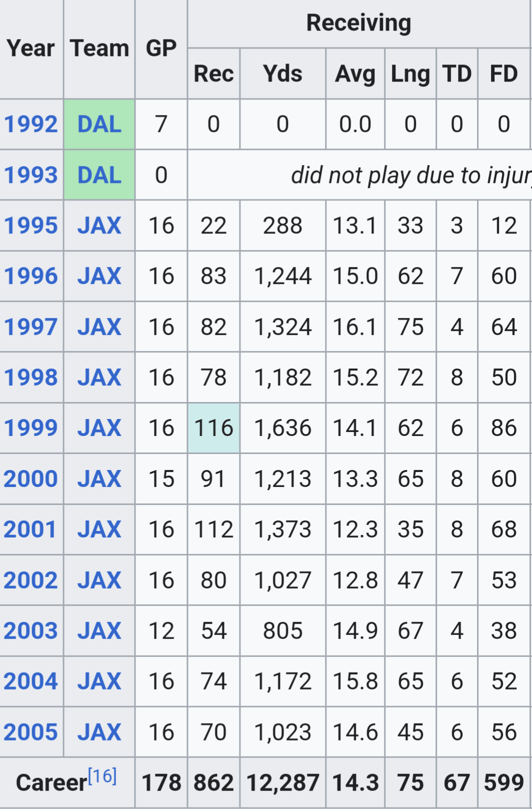Open the 1999 season link

tap(31, 428)
